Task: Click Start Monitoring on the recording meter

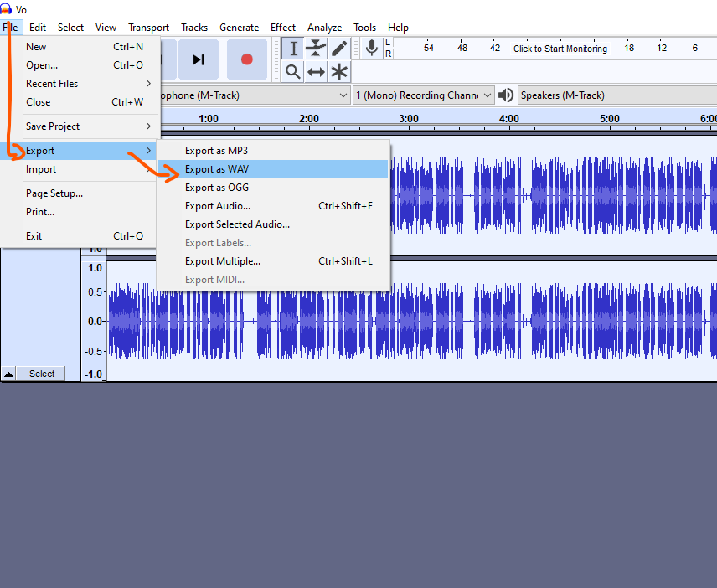Action: [560, 49]
